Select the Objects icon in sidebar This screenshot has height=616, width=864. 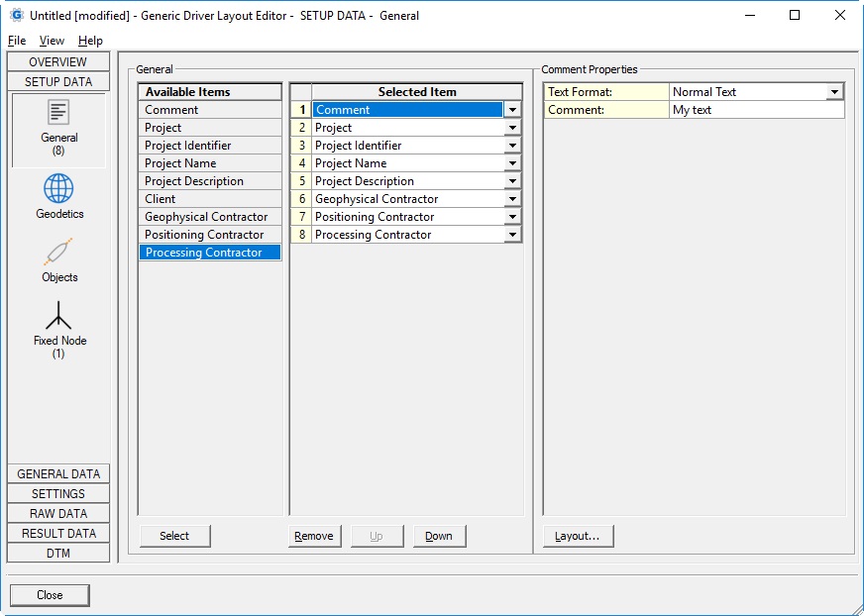(58, 254)
